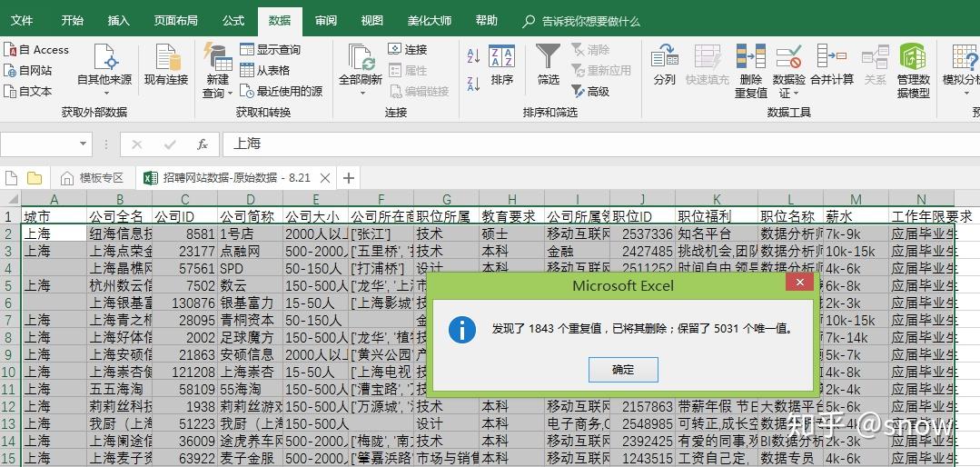Click the cell 青桐资本

click(250, 320)
